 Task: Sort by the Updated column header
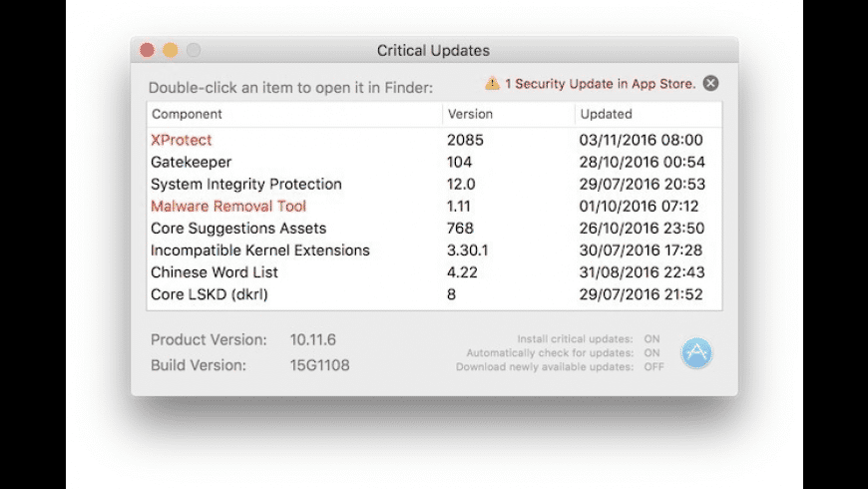(606, 114)
